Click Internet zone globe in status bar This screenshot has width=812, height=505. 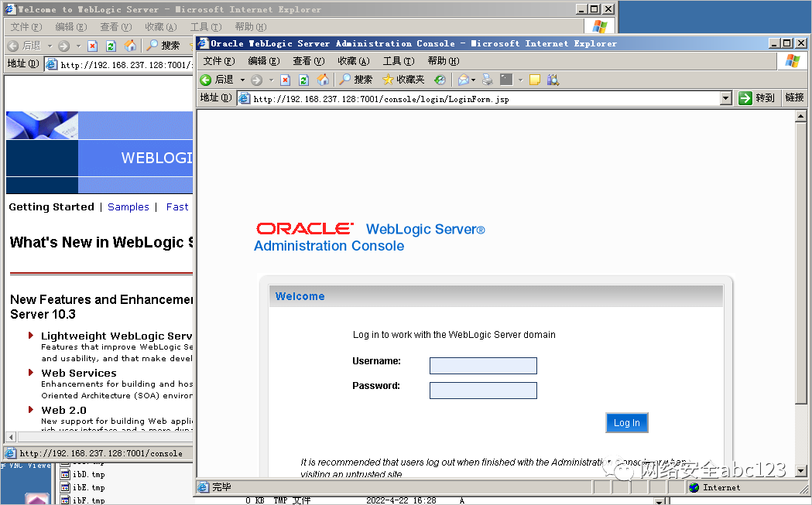point(694,487)
